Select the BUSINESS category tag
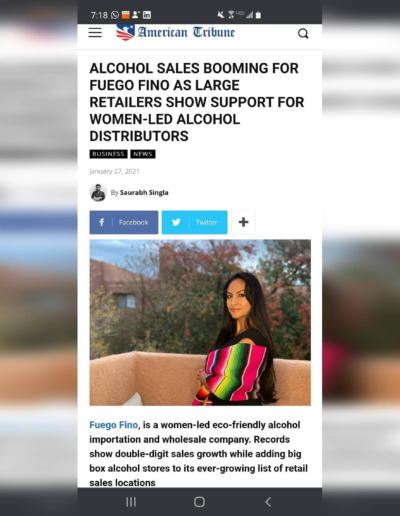Image resolution: width=400 pixels, height=516 pixels. pos(108,154)
